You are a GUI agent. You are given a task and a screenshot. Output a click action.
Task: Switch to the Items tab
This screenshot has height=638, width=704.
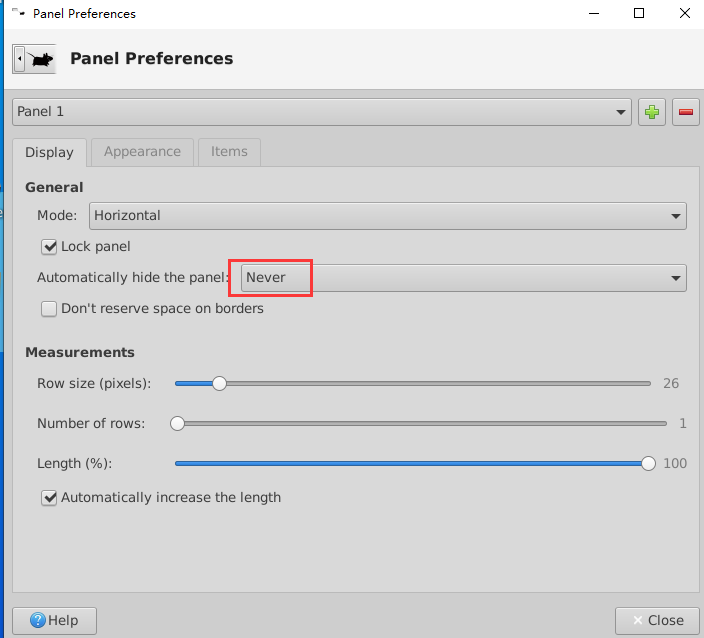tap(229, 152)
